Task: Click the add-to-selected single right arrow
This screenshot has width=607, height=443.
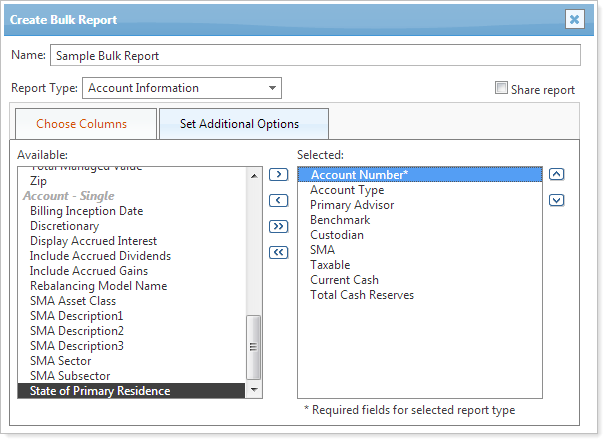Action: tap(279, 175)
